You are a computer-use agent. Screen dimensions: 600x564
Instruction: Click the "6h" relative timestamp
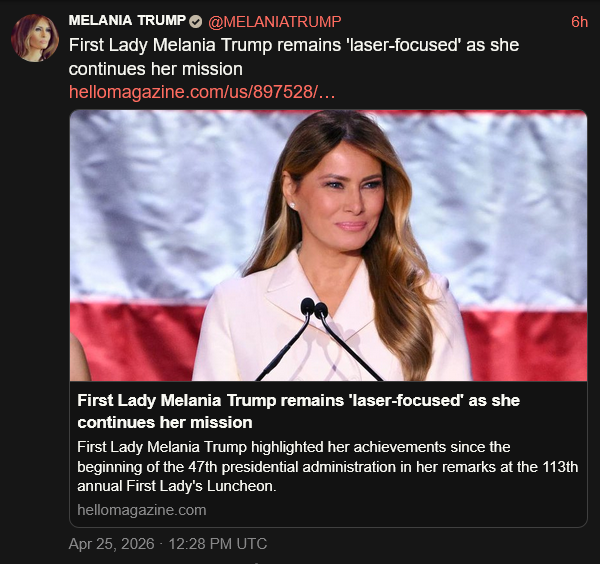click(579, 21)
